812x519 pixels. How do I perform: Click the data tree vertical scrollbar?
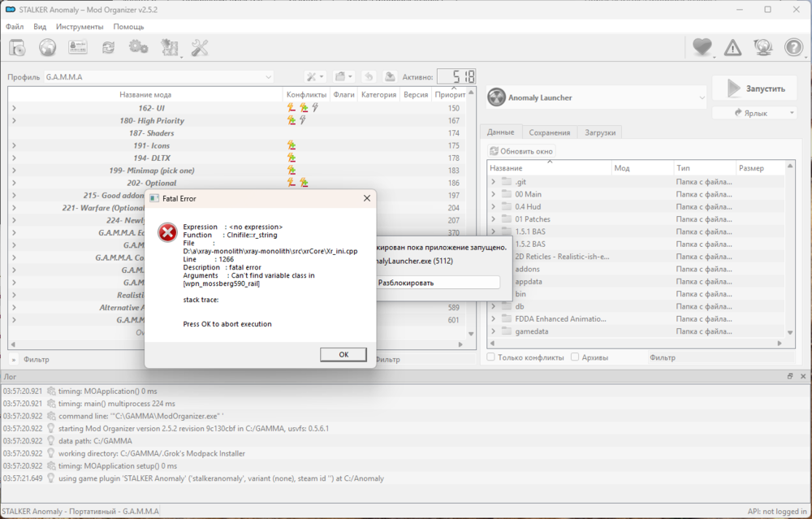coord(790,249)
